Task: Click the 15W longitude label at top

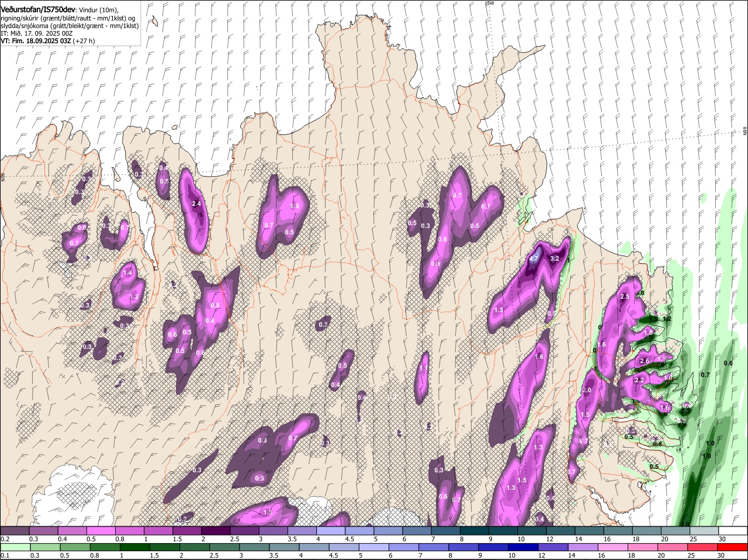Action: [490, 3]
